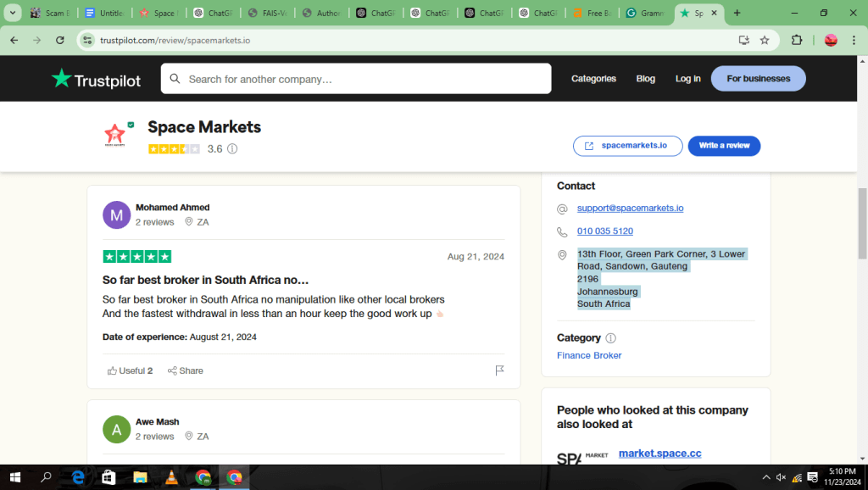Switch to the Scam tab
868x490 pixels.
pyautogui.click(x=51, y=13)
